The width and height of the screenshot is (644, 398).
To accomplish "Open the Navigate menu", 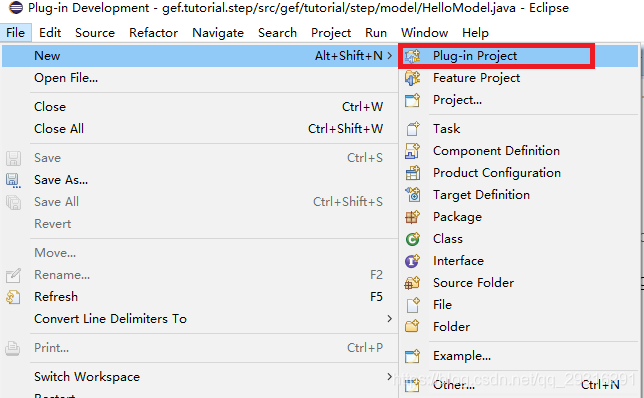I will pyautogui.click(x=218, y=32).
